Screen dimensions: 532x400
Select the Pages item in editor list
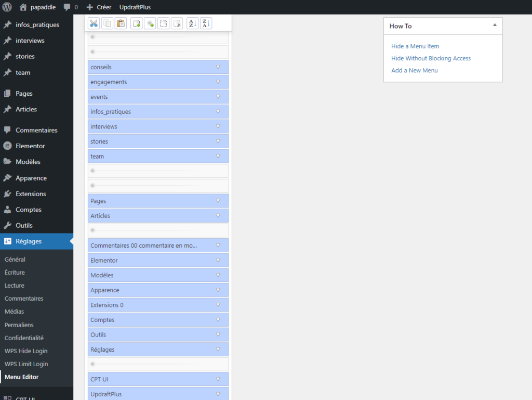click(x=151, y=201)
